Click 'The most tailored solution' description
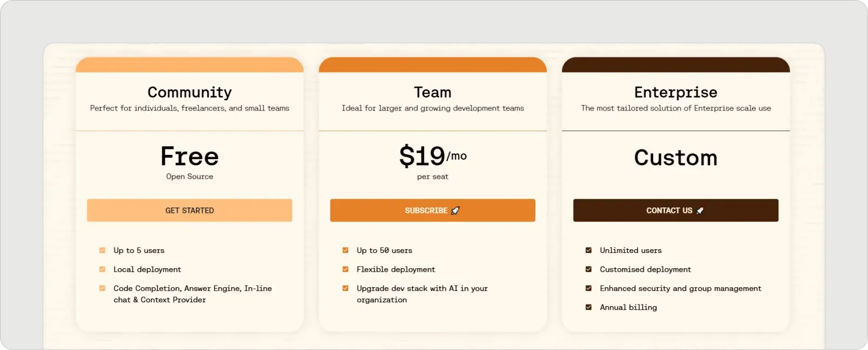Image resolution: width=868 pixels, height=350 pixels. click(675, 108)
